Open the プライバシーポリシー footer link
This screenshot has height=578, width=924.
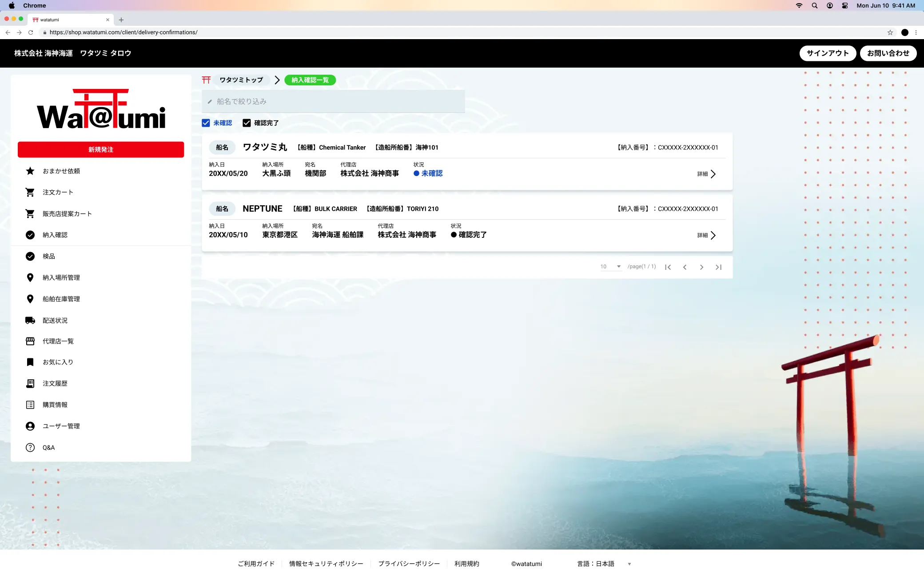tap(409, 564)
